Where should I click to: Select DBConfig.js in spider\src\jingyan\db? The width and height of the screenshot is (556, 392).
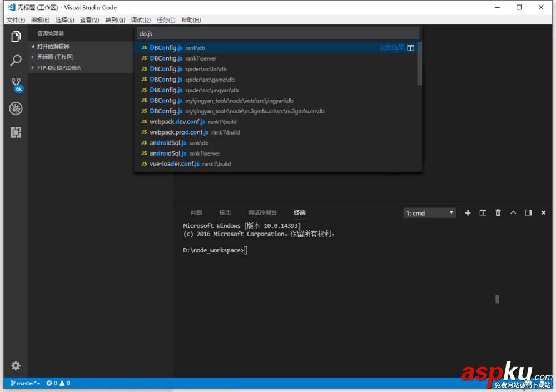pyautogui.click(x=276, y=90)
